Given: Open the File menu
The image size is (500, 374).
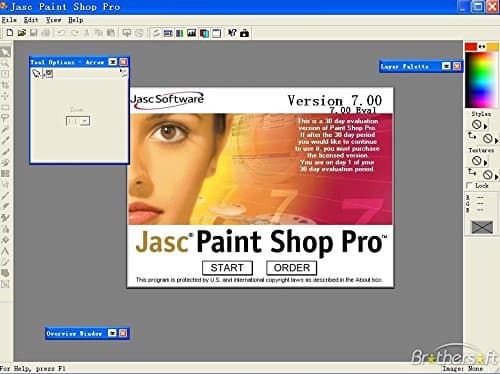Looking at the screenshot, I should point(9,20).
